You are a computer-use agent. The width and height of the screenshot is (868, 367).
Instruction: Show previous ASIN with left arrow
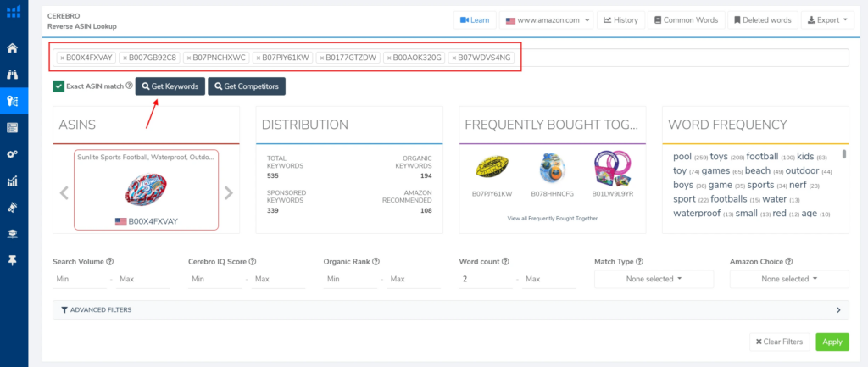tap(64, 192)
